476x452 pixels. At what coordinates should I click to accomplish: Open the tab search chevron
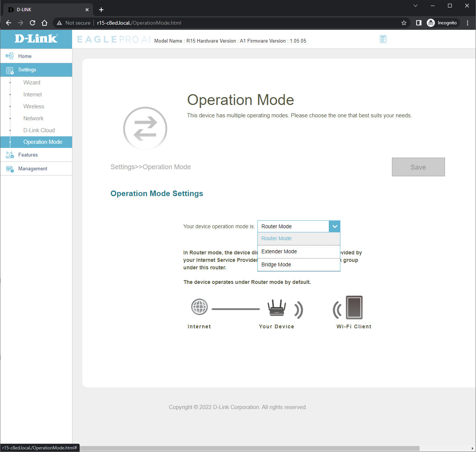pyautogui.click(x=415, y=6)
